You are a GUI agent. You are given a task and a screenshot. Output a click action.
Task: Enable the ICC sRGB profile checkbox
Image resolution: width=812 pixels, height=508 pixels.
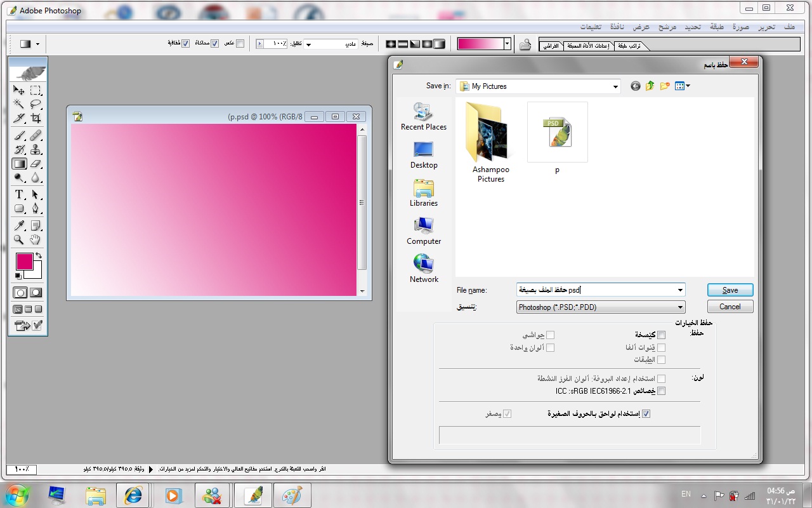[662, 391]
